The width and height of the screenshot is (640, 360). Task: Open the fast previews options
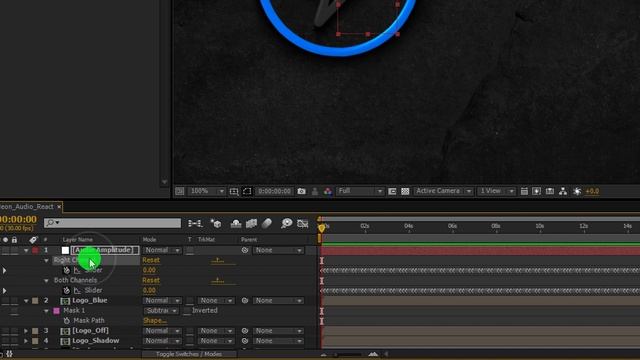click(x=537, y=191)
